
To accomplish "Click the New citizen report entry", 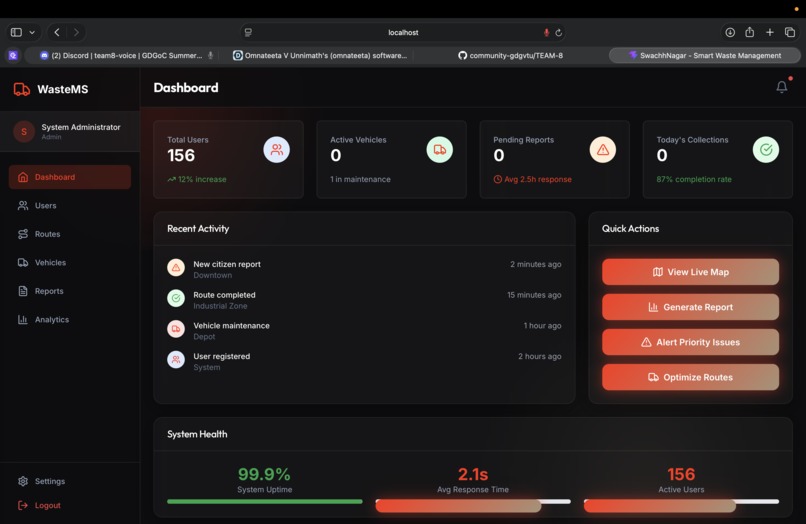I will 364,269.
